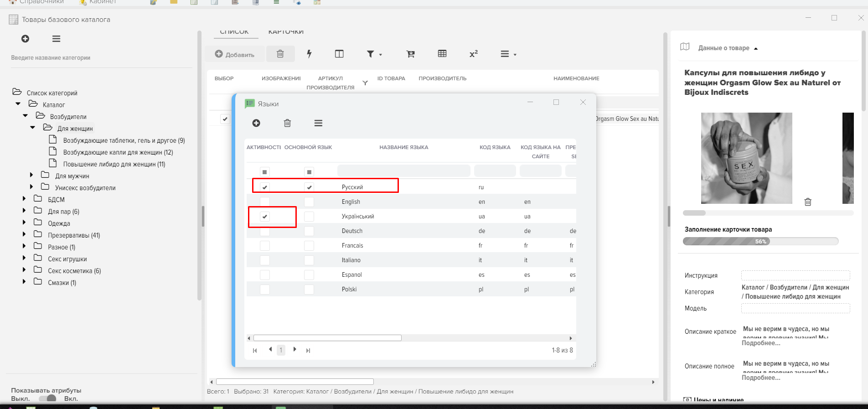The width and height of the screenshot is (868, 409).
Task: Open the columns layout icon in toolbar
Action: tap(339, 54)
